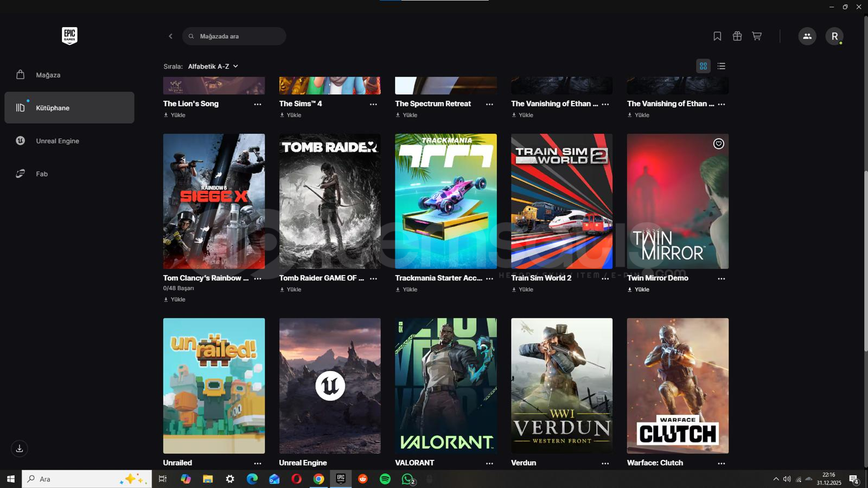The width and height of the screenshot is (868, 488).
Task: Click Yükle under Tom Clancy's Rainbow
Action: 175,299
